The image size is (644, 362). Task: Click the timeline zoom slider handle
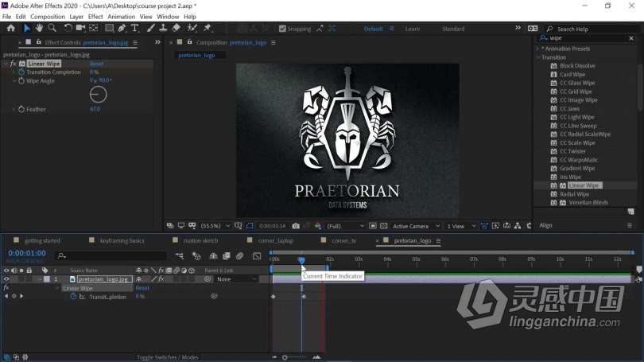point(285,357)
